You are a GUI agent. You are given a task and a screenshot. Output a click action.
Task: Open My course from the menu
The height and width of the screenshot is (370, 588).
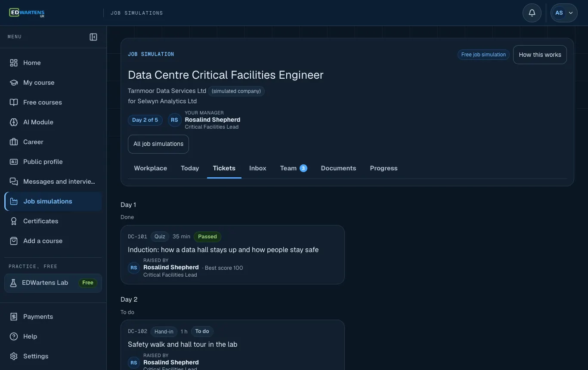coord(53,83)
